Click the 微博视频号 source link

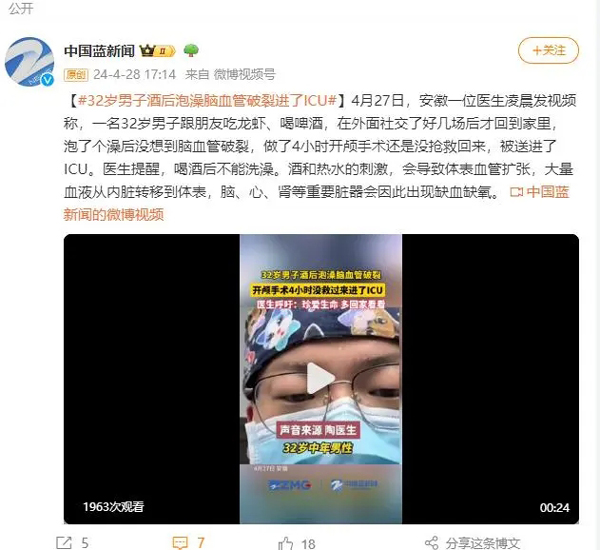pyautogui.click(x=245, y=74)
